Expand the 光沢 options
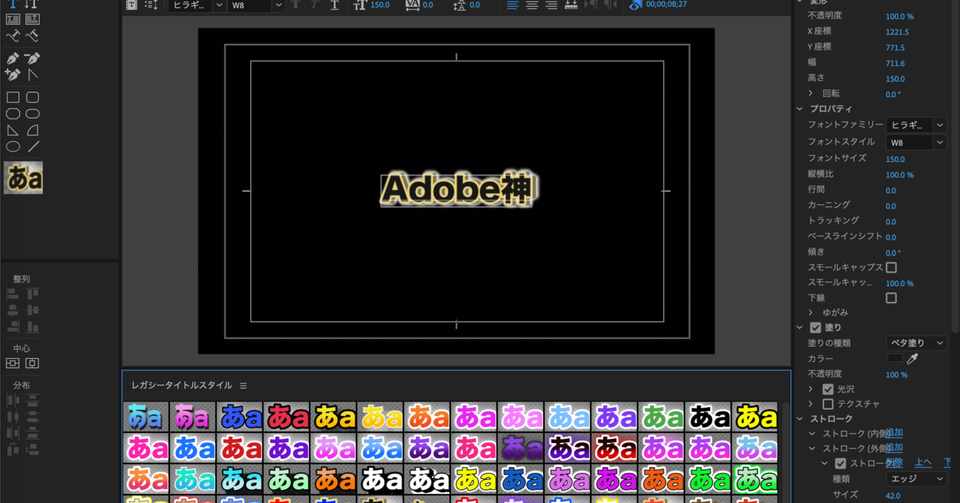The image size is (960, 503). [x=811, y=389]
